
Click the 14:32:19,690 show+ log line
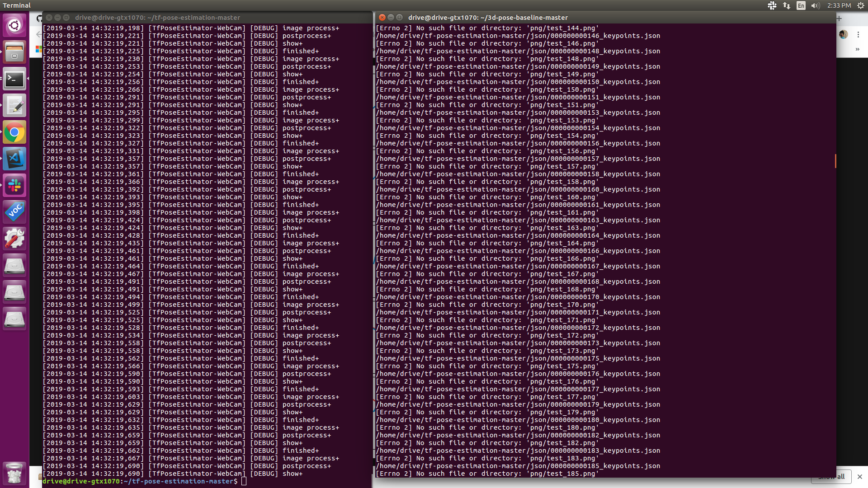point(173,474)
